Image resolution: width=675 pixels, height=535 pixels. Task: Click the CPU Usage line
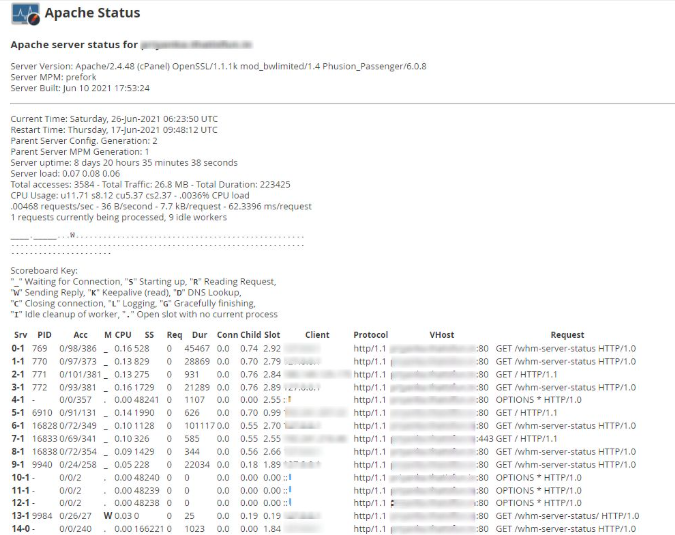click(130, 195)
